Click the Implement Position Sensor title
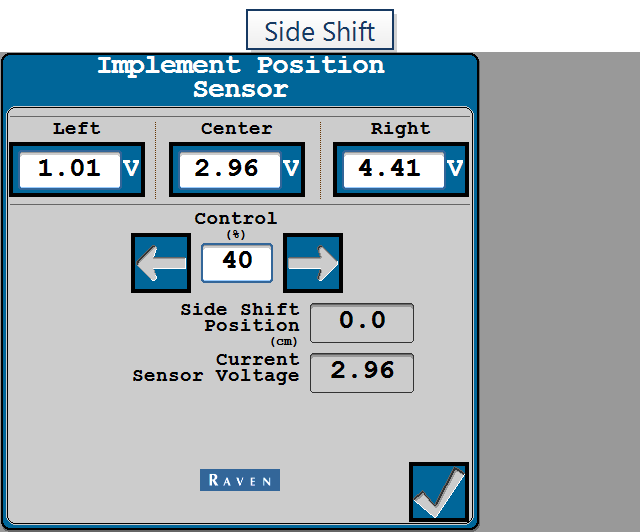This screenshot has width=640, height=532. click(241, 77)
